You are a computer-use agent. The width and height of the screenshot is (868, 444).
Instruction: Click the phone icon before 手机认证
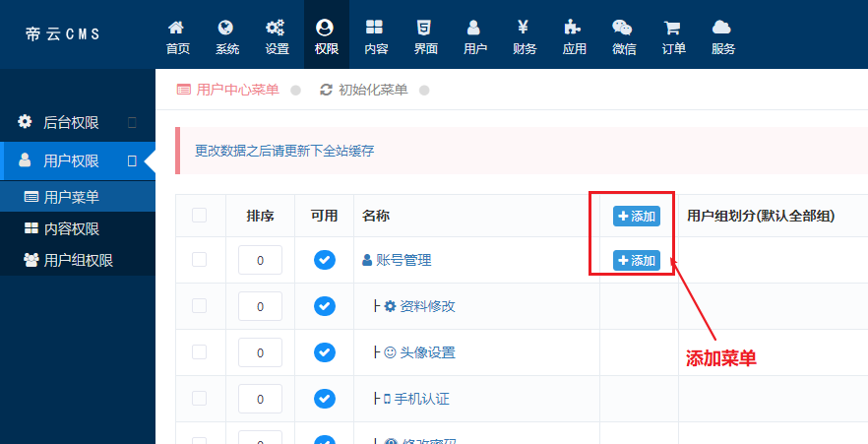(x=388, y=398)
